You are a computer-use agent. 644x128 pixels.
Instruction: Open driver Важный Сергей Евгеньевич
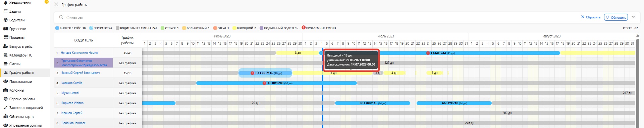(x=80, y=73)
